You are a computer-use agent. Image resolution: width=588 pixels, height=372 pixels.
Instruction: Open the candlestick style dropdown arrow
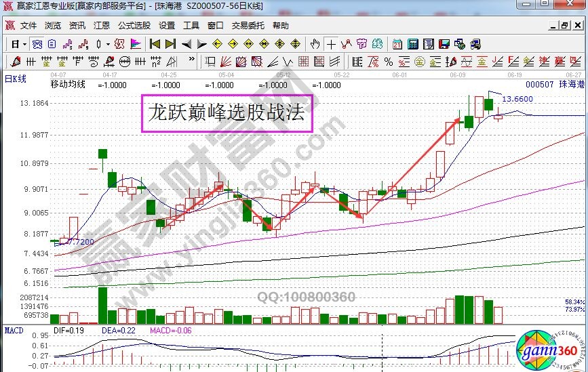(x=108, y=44)
